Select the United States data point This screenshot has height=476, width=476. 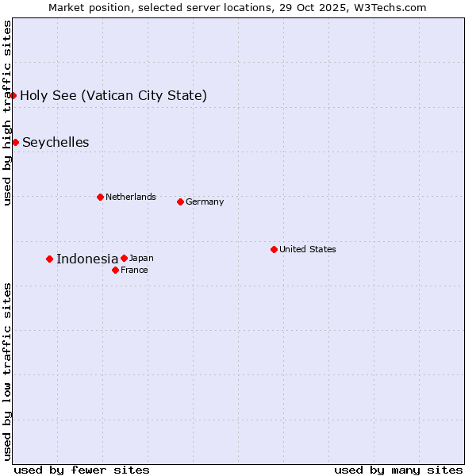pyautogui.click(x=274, y=249)
